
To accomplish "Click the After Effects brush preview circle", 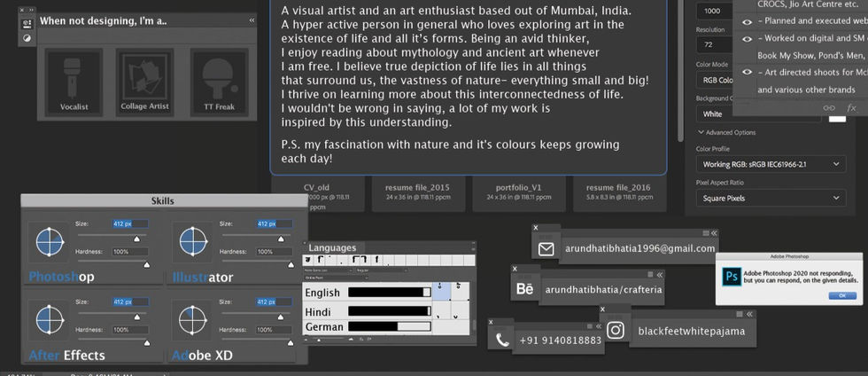I will click(x=50, y=319).
